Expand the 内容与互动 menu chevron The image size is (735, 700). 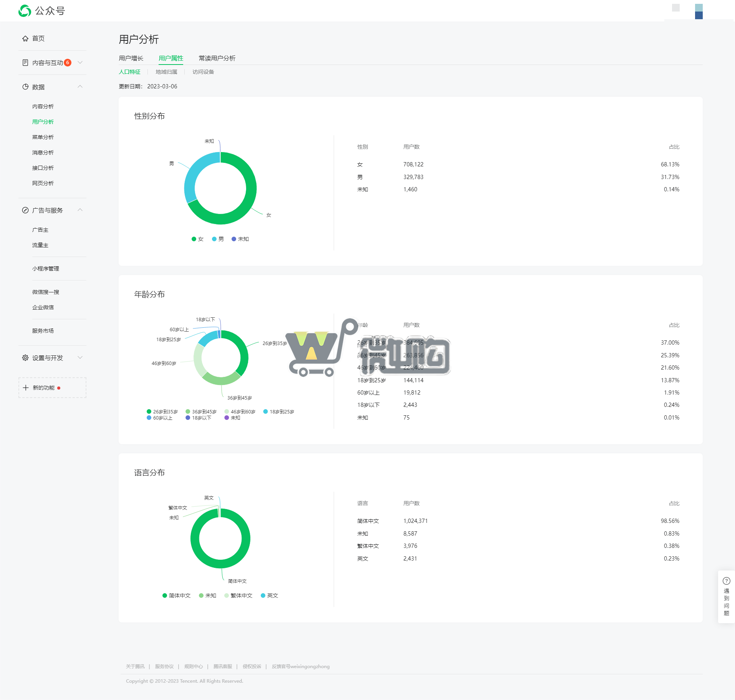pyautogui.click(x=80, y=63)
